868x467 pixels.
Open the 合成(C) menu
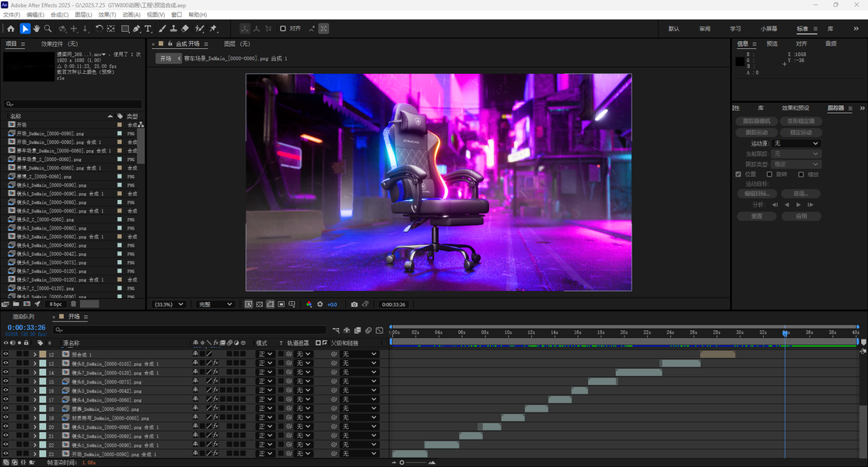coord(59,15)
